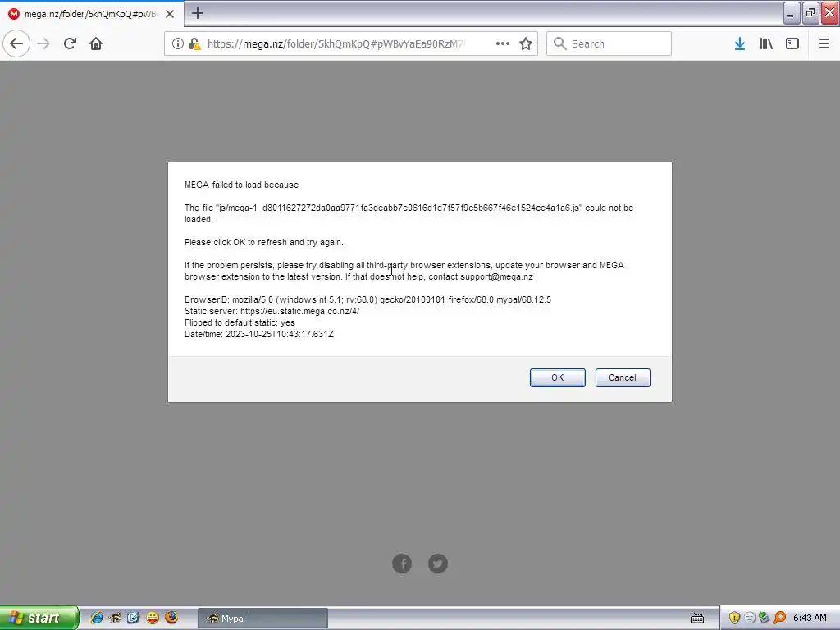This screenshot has height=630, width=840.
Task: Open the security shield tray icon
Action: point(734,618)
